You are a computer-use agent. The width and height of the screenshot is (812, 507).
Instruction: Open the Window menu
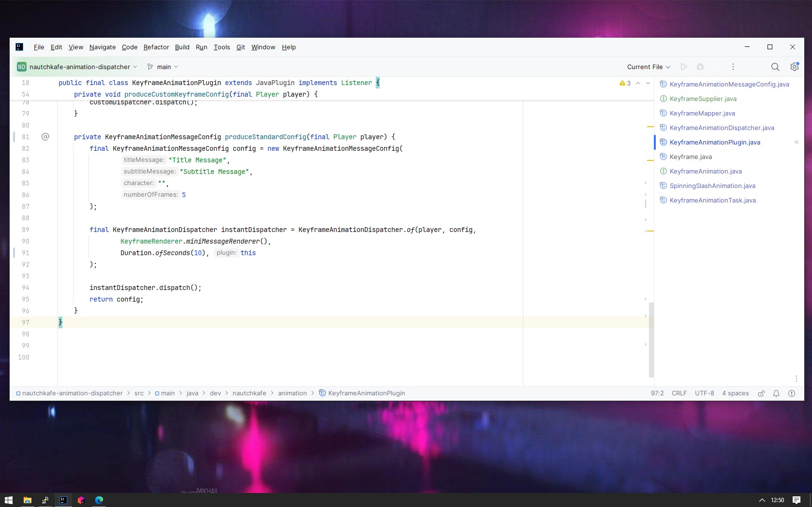tap(263, 47)
